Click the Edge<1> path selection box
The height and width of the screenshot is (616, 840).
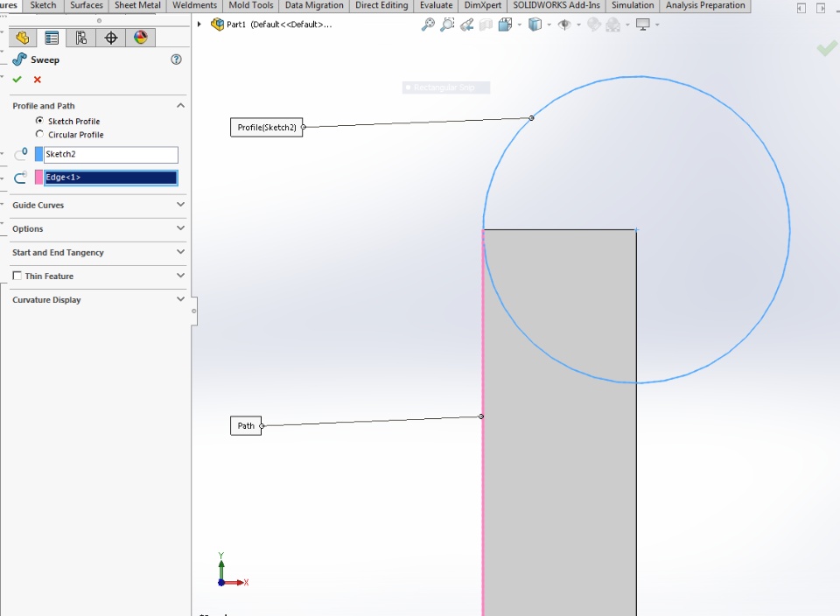click(x=111, y=178)
